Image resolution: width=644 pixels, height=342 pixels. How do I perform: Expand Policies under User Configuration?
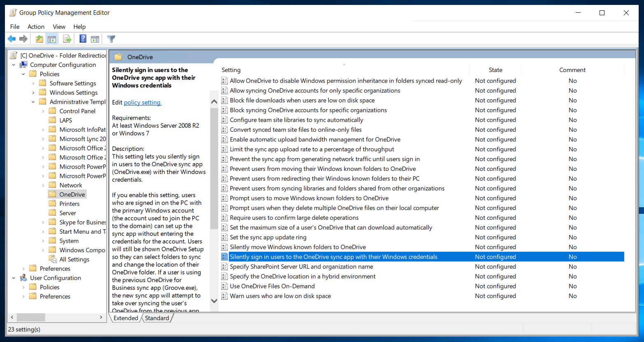tap(23, 287)
